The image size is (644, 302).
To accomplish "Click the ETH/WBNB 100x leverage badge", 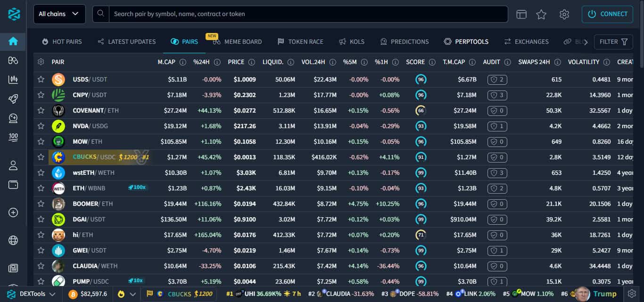I will click(x=137, y=188).
